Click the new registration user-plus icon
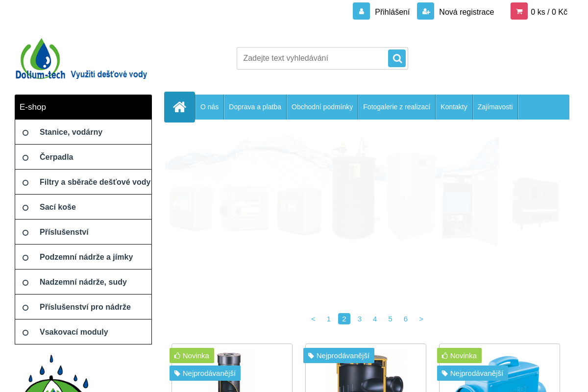Screen dimensions: 588x392 pyautogui.click(x=425, y=11)
